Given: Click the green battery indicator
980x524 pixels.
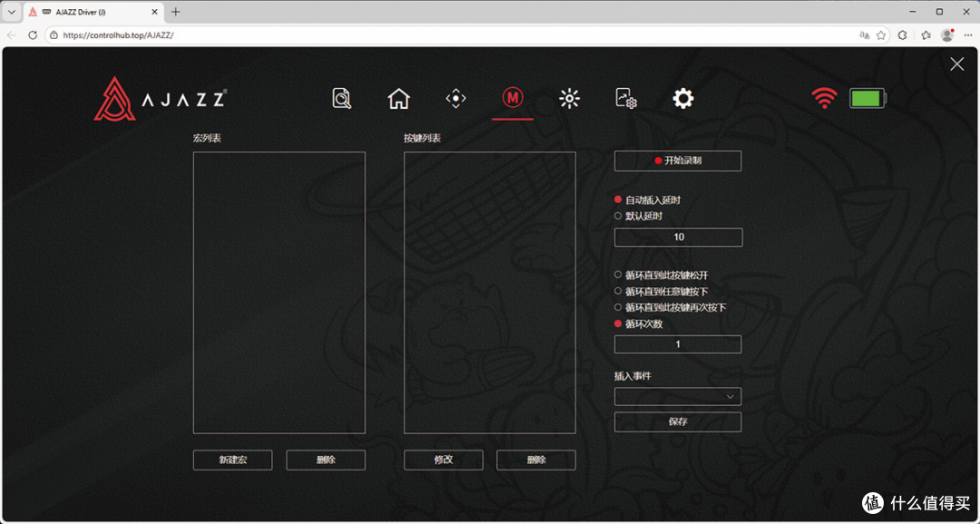Looking at the screenshot, I should [x=867, y=98].
